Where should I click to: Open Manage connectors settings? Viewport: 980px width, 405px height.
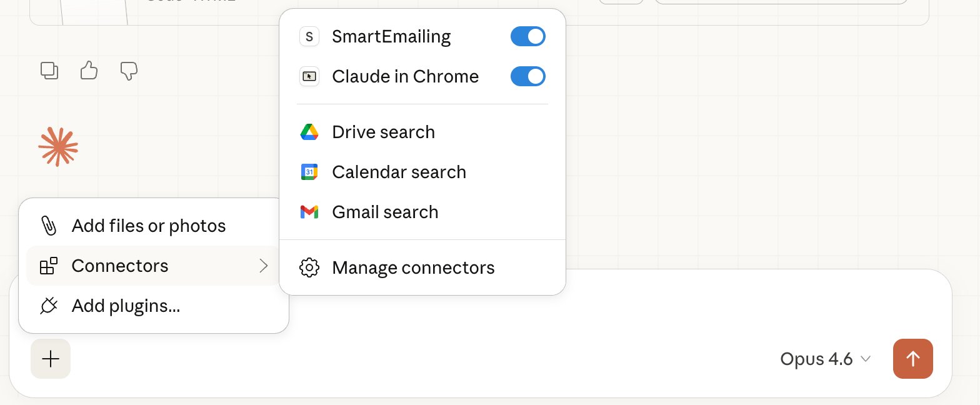[413, 267]
